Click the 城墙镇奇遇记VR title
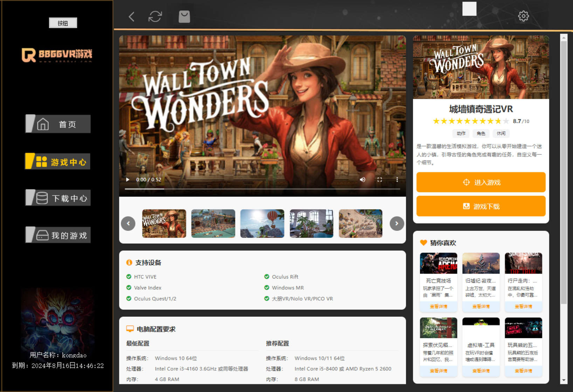The image size is (573, 392). click(x=481, y=109)
